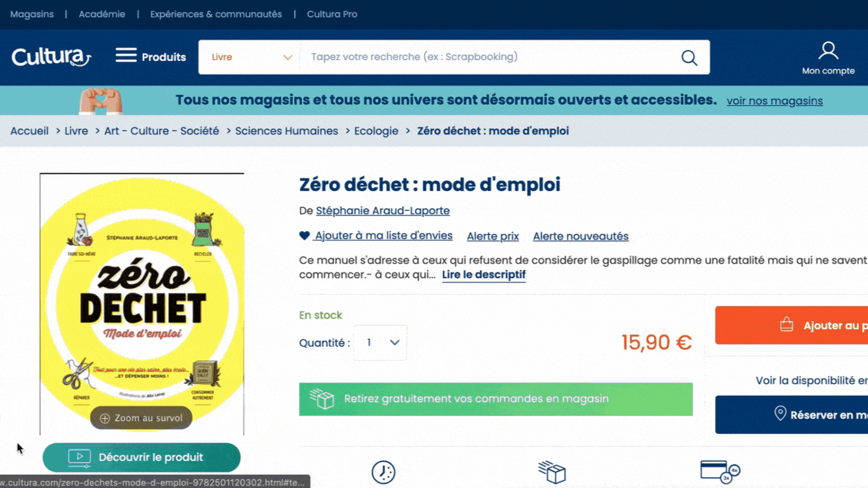
Task: Click Voir la disponibilité text
Action: 812,381
